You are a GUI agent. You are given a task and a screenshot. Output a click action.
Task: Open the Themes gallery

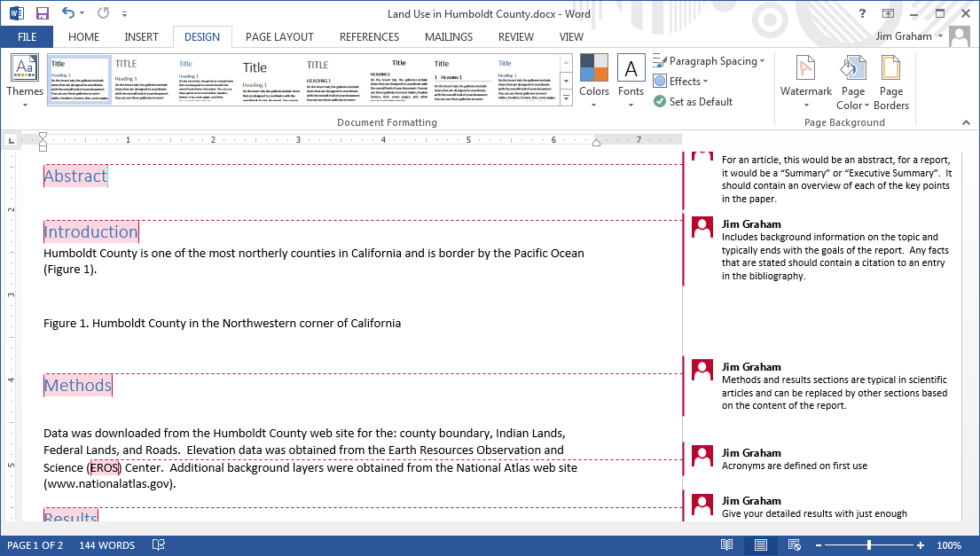point(25,78)
